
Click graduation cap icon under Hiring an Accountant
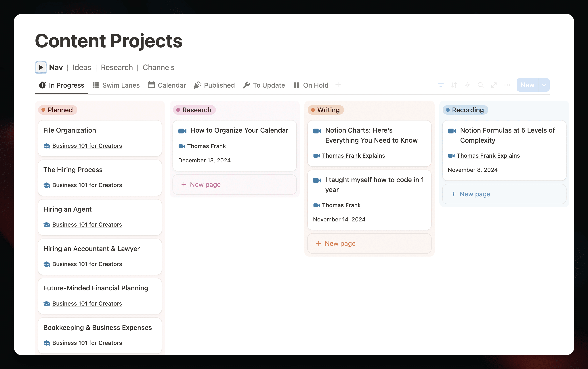point(47,264)
